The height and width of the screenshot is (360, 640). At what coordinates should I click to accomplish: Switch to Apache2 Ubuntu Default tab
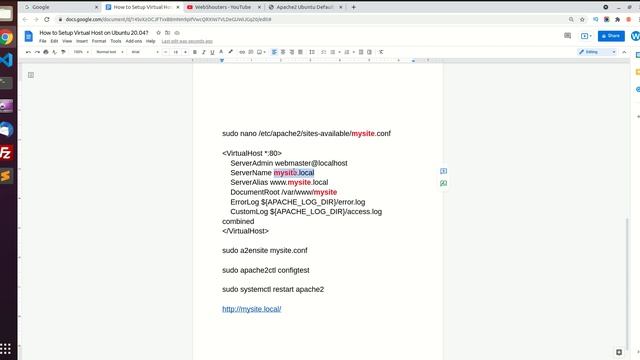pyautogui.click(x=305, y=7)
